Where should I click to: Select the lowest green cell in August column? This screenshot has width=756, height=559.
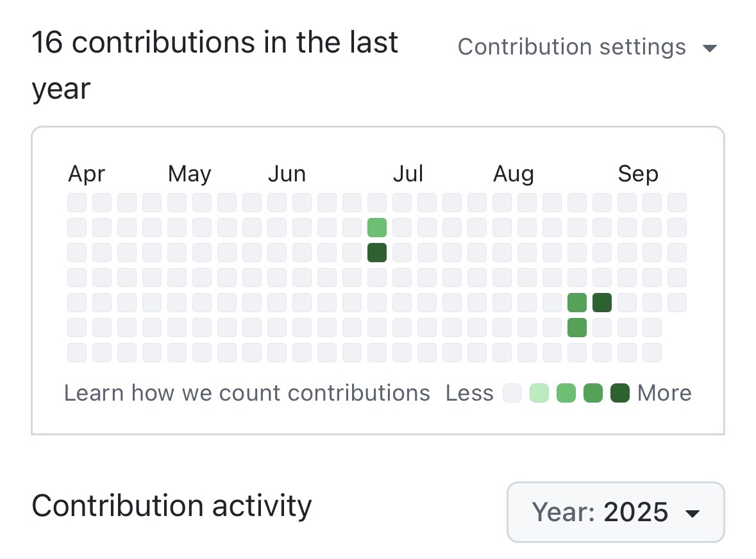click(577, 328)
